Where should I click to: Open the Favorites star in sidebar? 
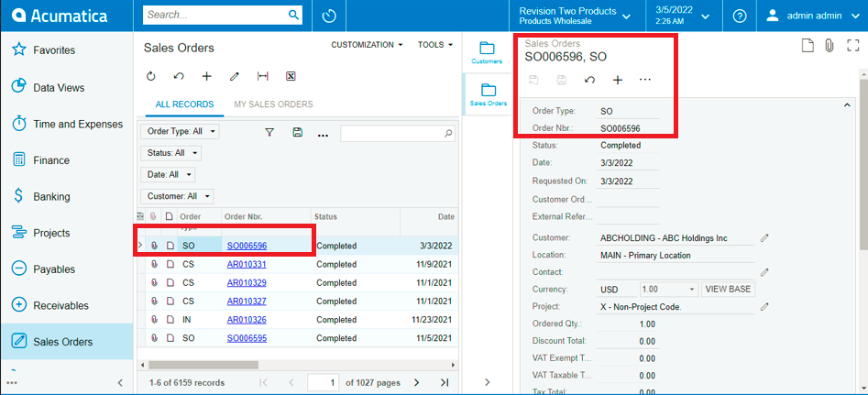(20, 50)
